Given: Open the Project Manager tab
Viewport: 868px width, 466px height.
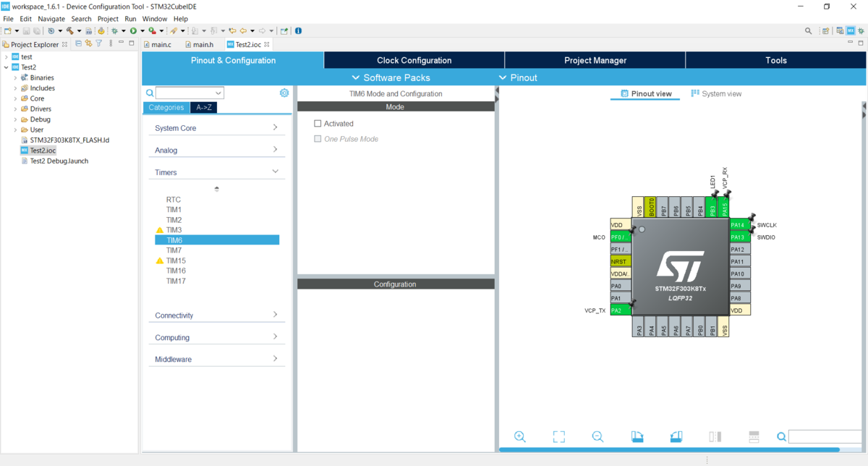Looking at the screenshot, I should pos(595,60).
